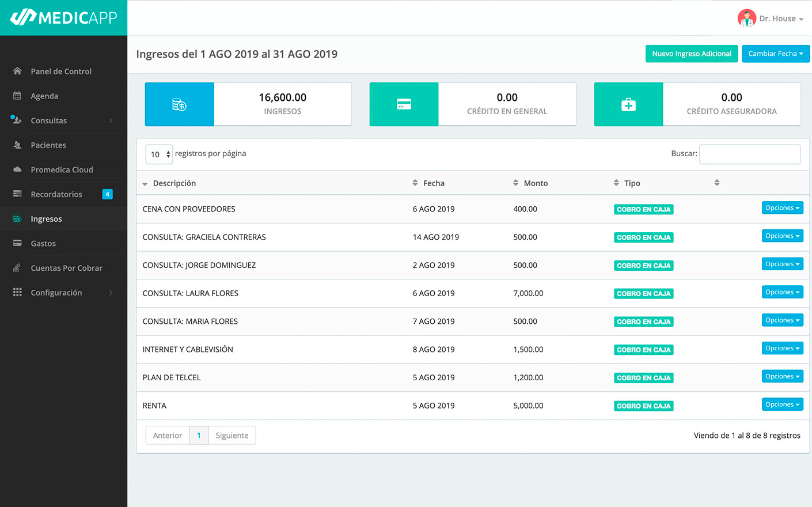Click the Anterior pagination button
Image resolution: width=812 pixels, height=507 pixels.
point(168,436)
